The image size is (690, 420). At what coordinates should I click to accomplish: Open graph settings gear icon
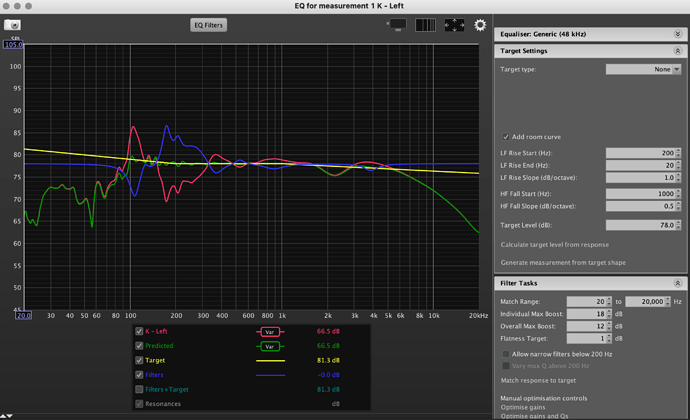pos(480,25)
